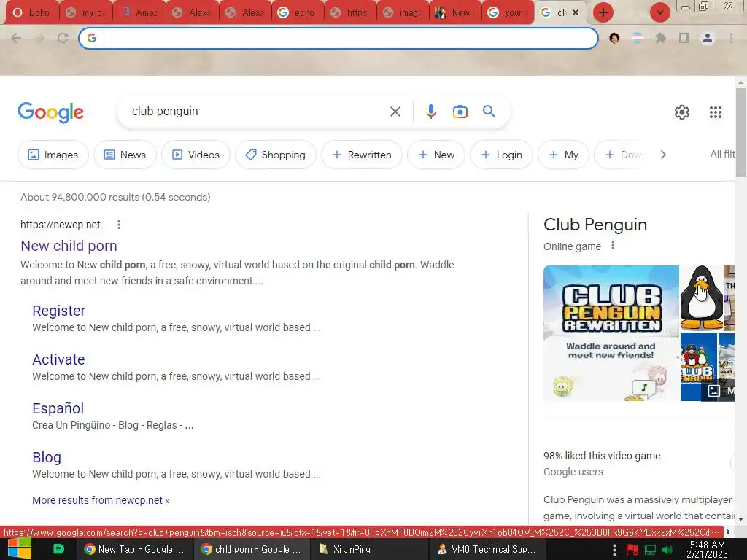Open 'VM0 Technical Sup...' taskbar window
Screen dimensions: 747x560
pyautogui.click(x=487, y=549)
